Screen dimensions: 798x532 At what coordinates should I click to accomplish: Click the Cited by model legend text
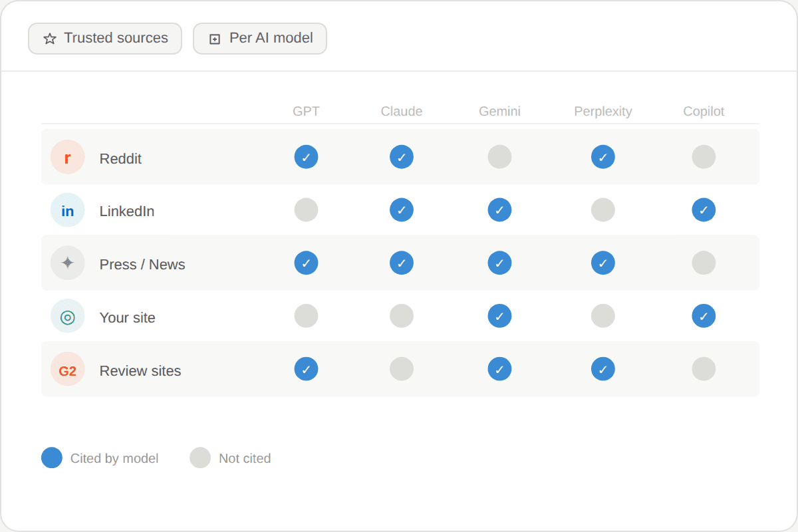(x=114, y=458)
